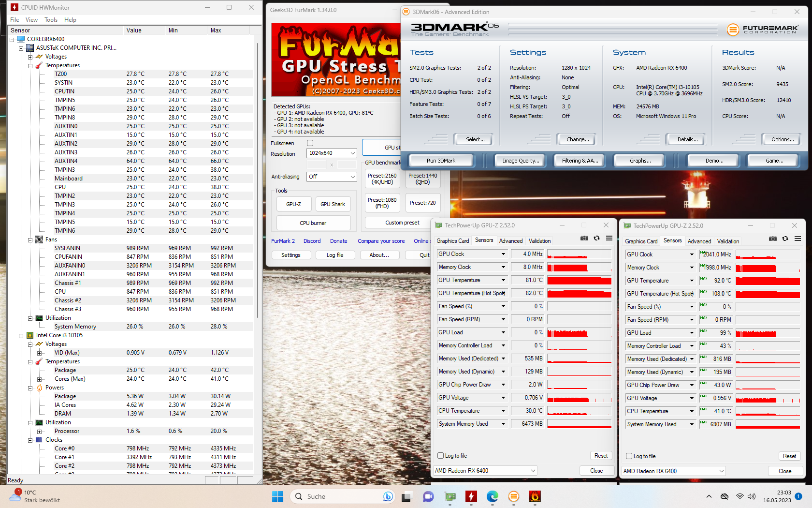The height and width of the screenshot is (508, 812).
Task: Open the Discord link in FurMark
Action: pos(312,241)
